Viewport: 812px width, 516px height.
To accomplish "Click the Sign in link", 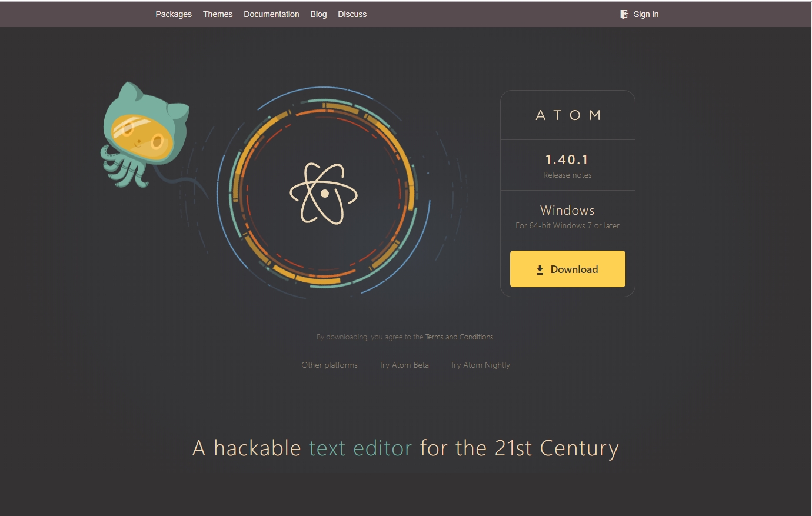I will pyautogui.click(x=646, y=14).
